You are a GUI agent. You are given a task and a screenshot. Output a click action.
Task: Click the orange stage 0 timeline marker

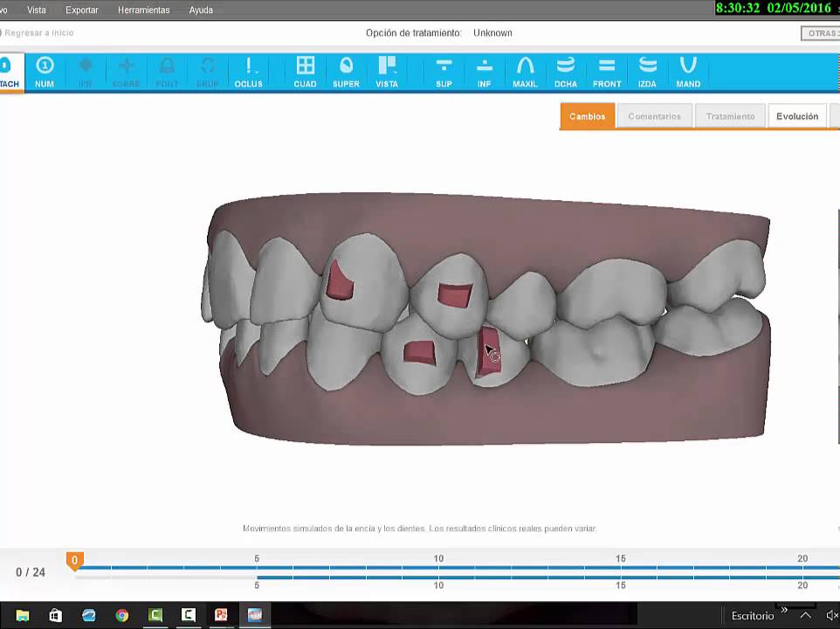click(x=74, y=561)
